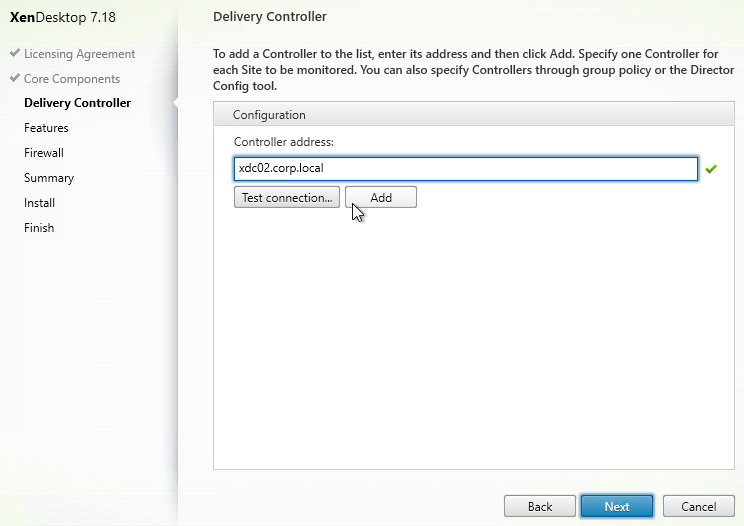The height and width of the screenshot is (526, 744).
Task: Click the Core Components completed checkmark
Action: coord(15,77)
